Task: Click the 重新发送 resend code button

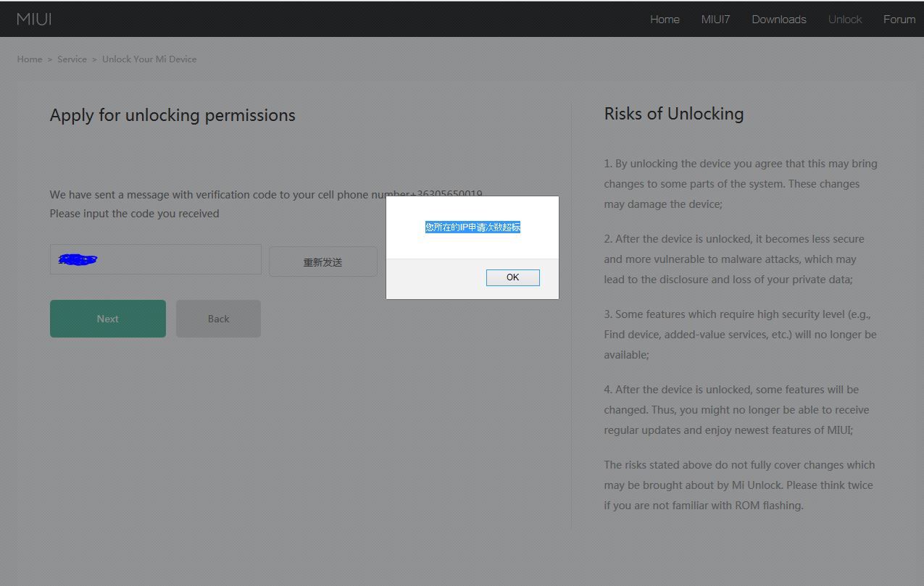Action: 323,261
